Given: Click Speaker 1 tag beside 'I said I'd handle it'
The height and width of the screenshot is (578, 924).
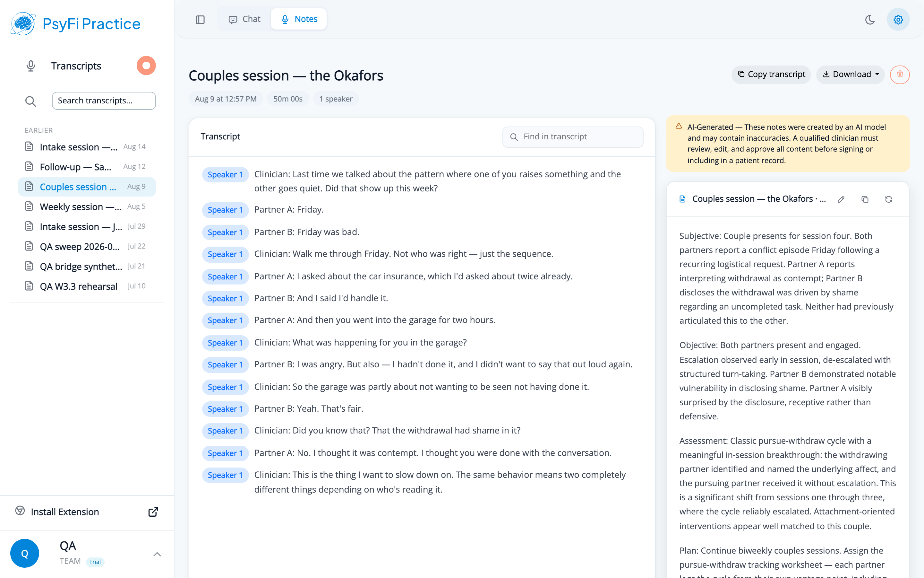Looking at the screenshot, I should (225, 299).
